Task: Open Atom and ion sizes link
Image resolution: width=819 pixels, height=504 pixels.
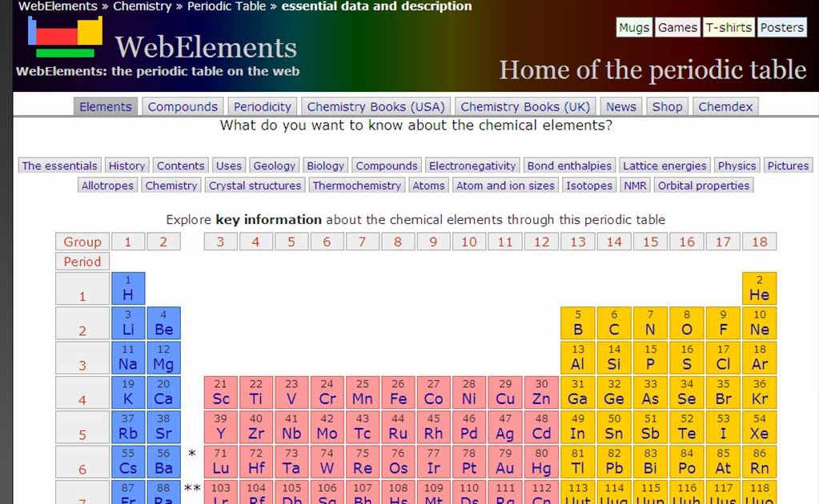Action: coord(505,186)
